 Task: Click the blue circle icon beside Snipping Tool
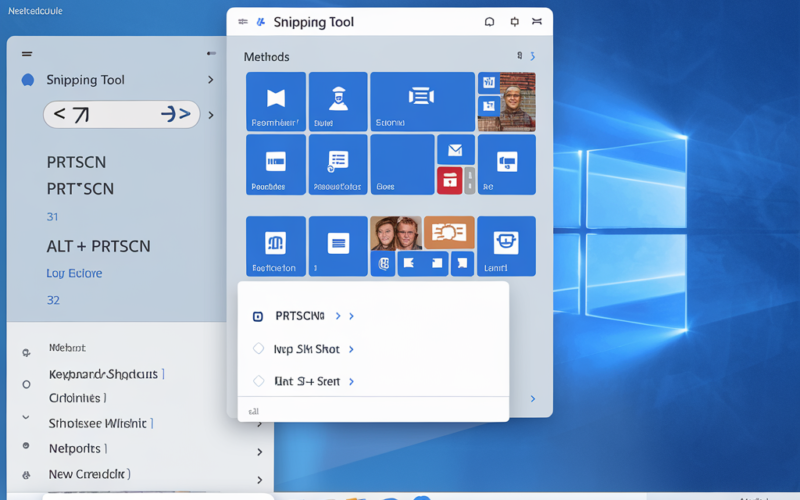tap(28, 80)
